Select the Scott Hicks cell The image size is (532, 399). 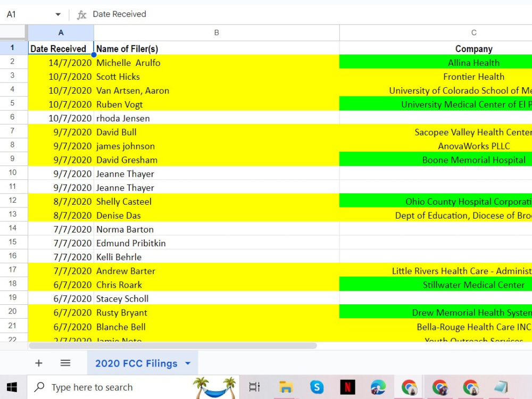pyautogui.click(x=217, y=76)
